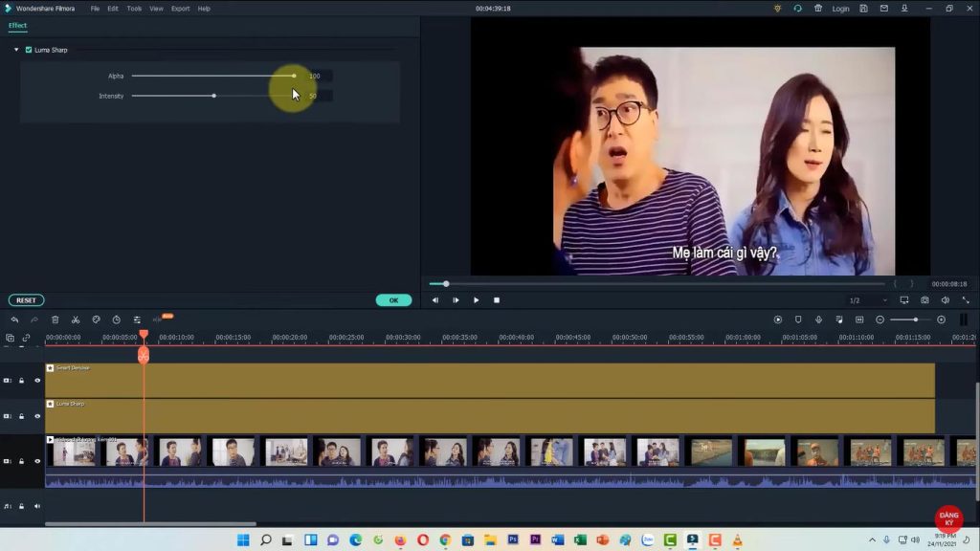Viewport: 980px width, 551px height.
Task: Add a marker to the timeline
Action: pos(797,320)
